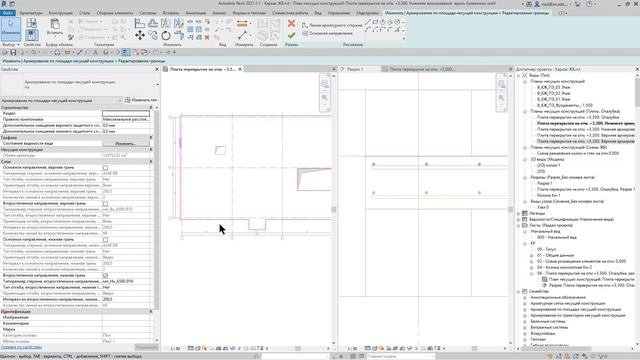The width and height of the screenshot is (640, 360).
Task: Select Mirror - Draw Axis tool
Action: point(179,24)
